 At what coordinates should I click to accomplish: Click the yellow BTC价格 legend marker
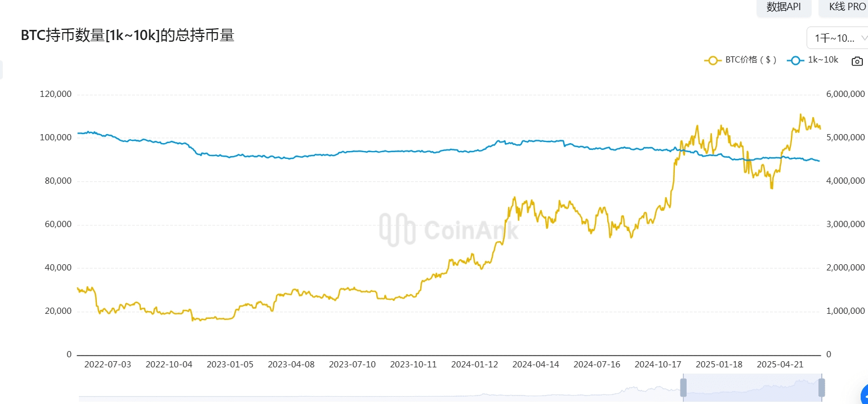pyautogui.click(x=713, y=60)
